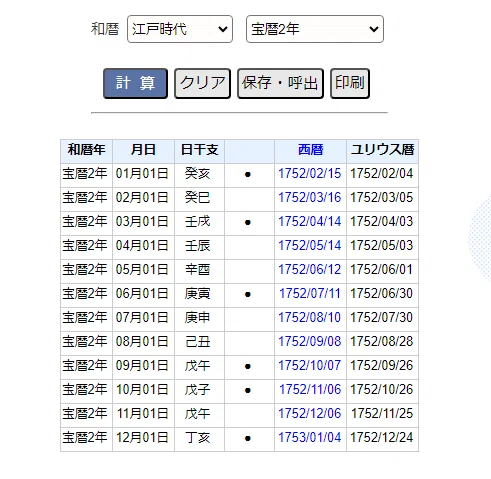Open the 1752/12/06 date link

tap(310, 414)
